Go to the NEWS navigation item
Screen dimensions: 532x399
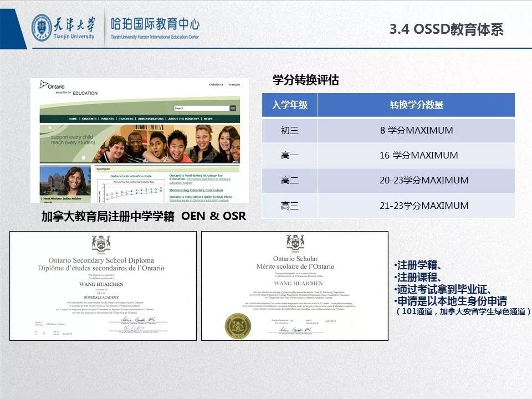pyautogui.click(x=208, y=119)
